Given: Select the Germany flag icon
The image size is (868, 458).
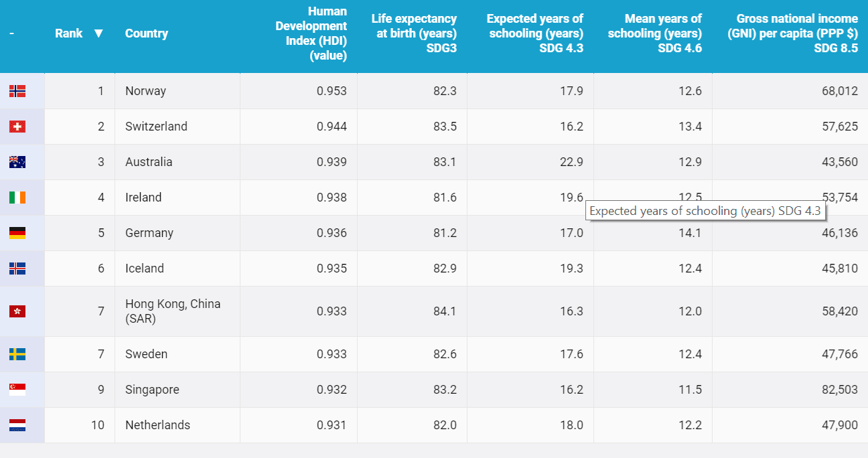Looking at the screenshot, I should (x=17, y=233).
